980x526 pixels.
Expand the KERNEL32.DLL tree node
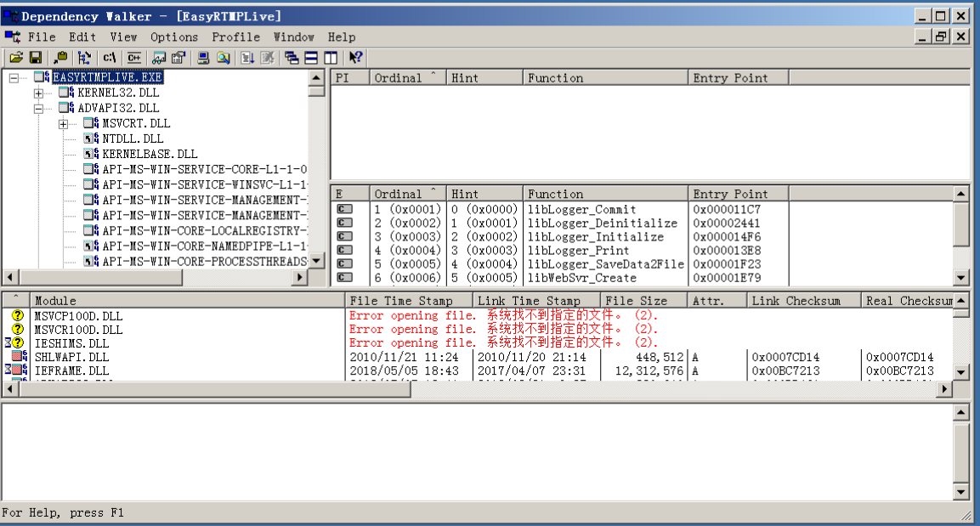click(38, 93)
